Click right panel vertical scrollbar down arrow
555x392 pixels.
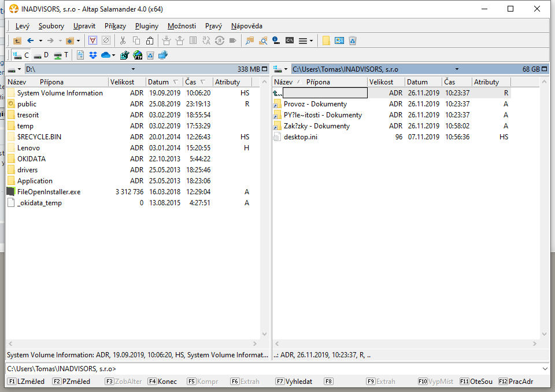click(545, 334)
